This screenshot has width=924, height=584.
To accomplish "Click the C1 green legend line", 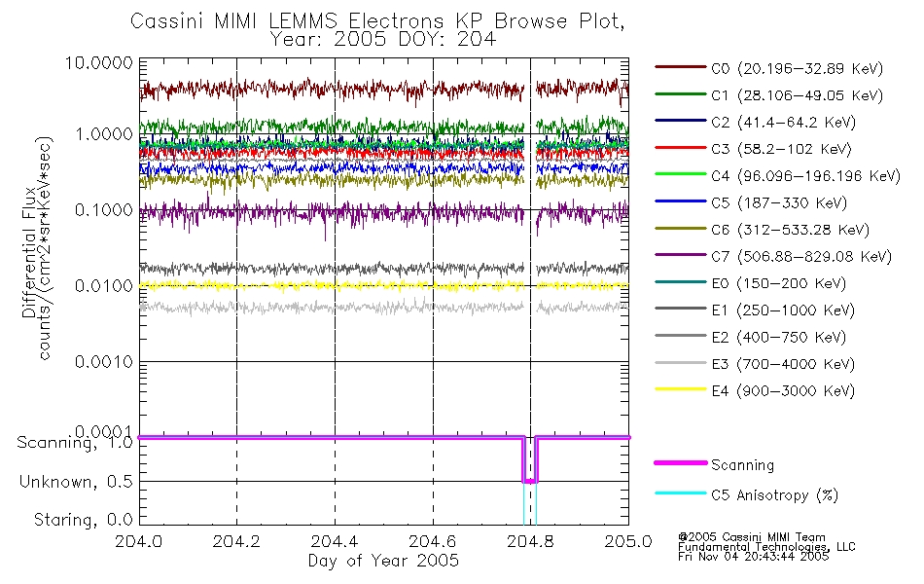I will point(680,93).
